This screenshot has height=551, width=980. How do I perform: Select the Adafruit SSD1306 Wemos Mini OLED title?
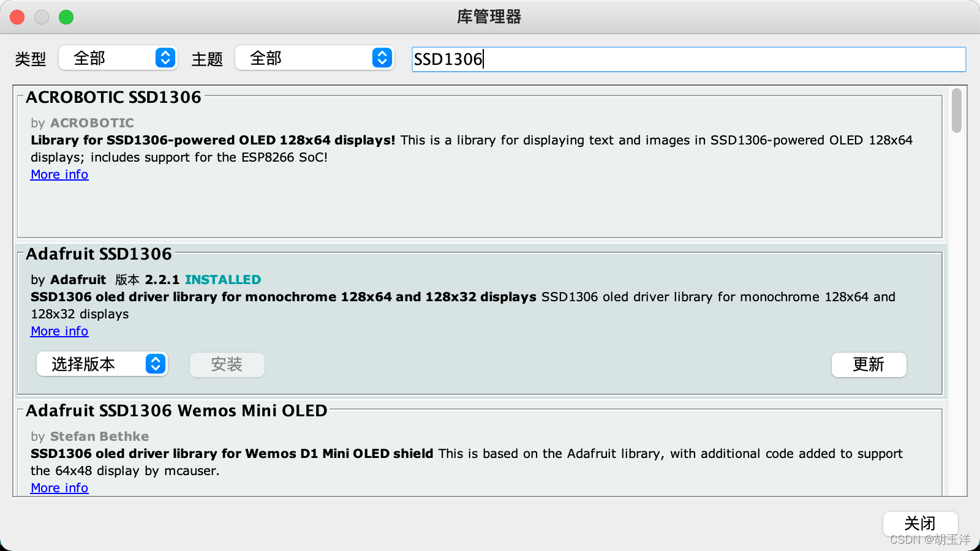pyautogui.click(x=176, y=411)
